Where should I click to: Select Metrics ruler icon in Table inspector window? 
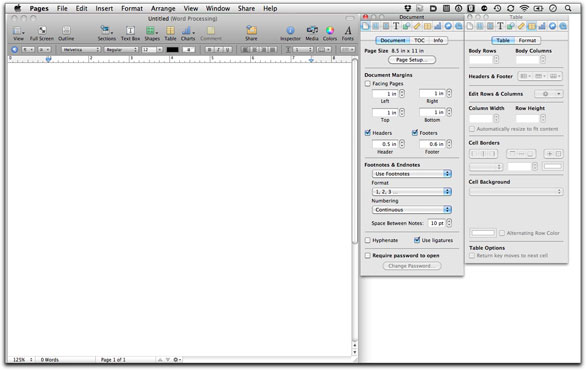coord(521,26)
